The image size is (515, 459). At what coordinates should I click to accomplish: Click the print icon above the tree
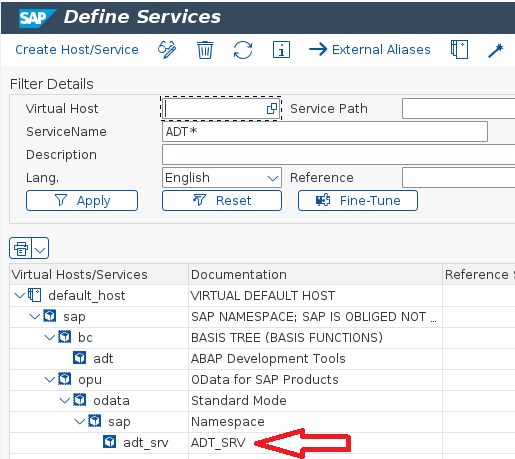[21, 248]
